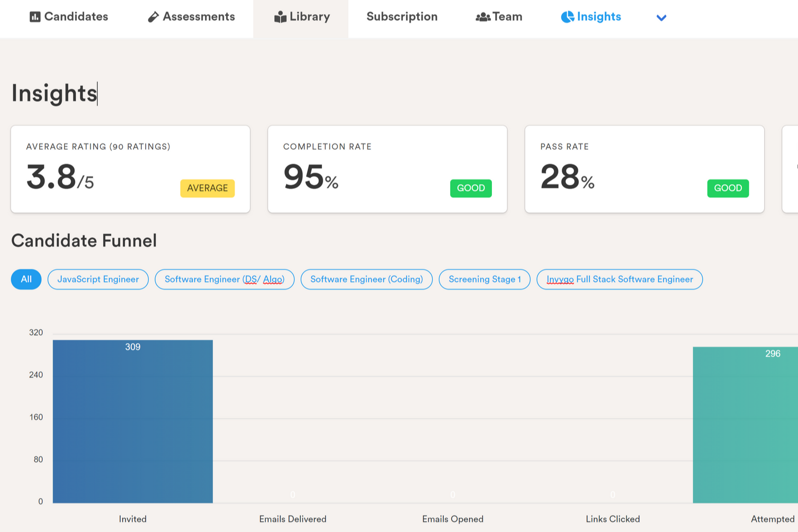The height and width of the screenshot is (532, 798).
Task: Toggle the JavaScript Engineer filter
Action: 97,279
